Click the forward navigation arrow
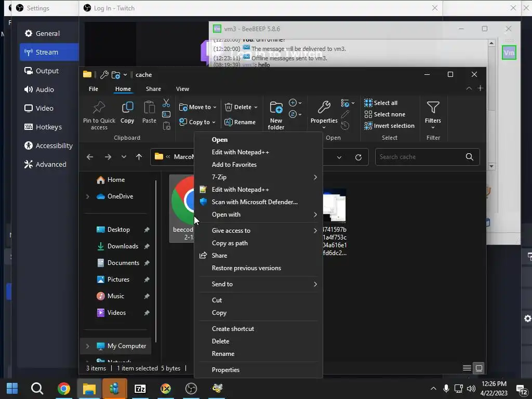Screen dimensions: 532x399 [x=108, y=157]
